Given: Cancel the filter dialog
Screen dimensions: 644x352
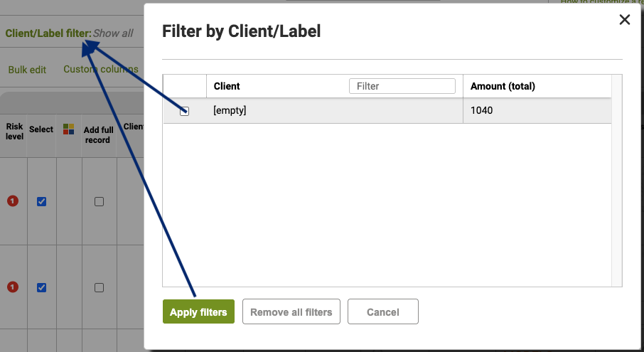Looking at the screenshot, I should (383, 311).
